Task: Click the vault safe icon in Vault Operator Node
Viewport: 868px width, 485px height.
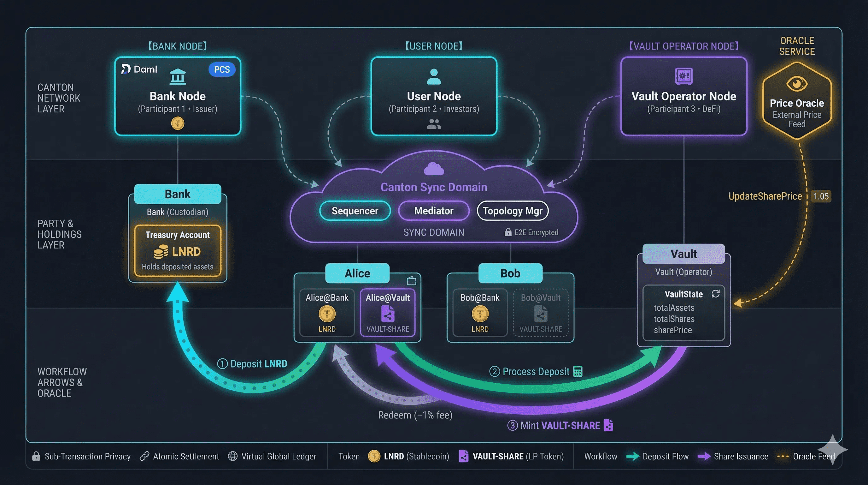Action: [684, 76]
